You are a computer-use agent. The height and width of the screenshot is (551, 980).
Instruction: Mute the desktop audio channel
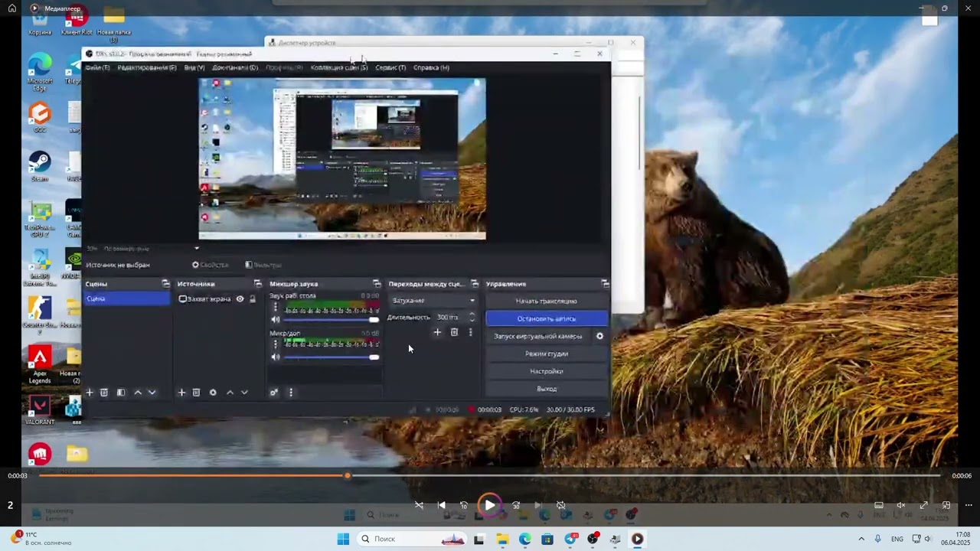(x=276, y=320)
